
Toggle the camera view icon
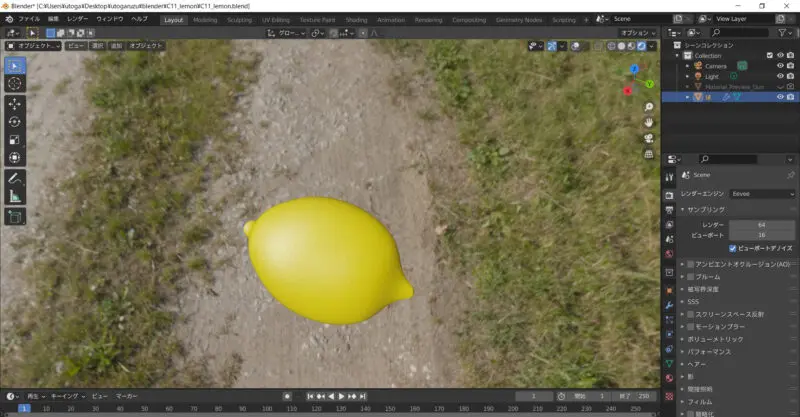[x=648, y=138]
